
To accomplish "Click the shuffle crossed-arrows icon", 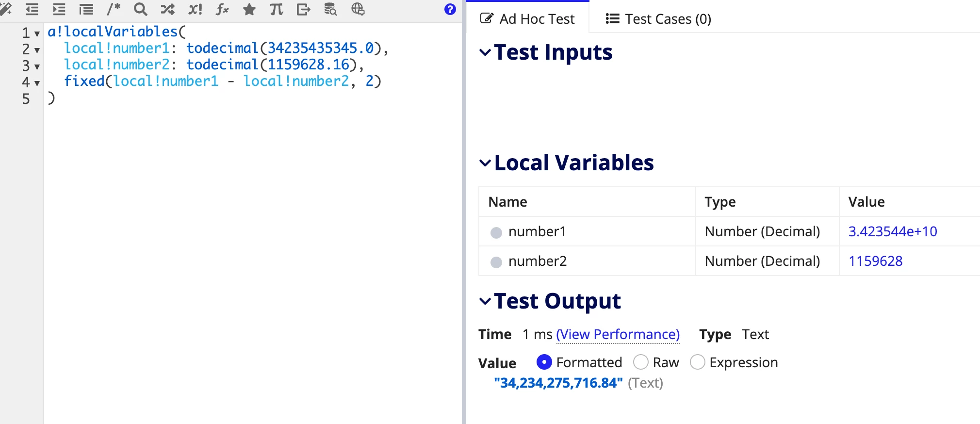I will [x=168, y=9].
